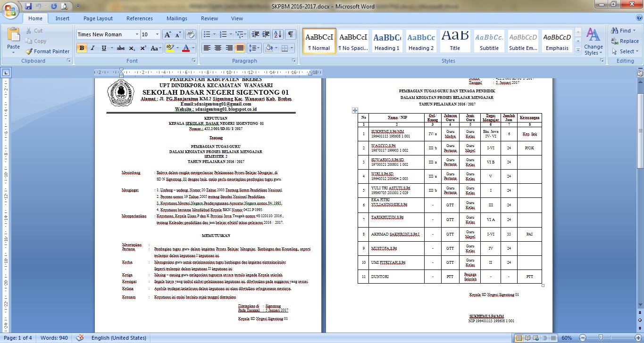Image resolution: width=644 pixels, height=343 pixels.
Task: Apply the Heading 2 style
Action: (x=421, y=41)
